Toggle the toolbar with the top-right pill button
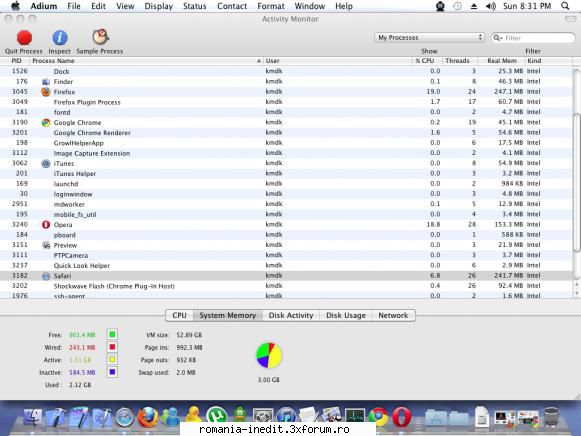 (570, 19)
